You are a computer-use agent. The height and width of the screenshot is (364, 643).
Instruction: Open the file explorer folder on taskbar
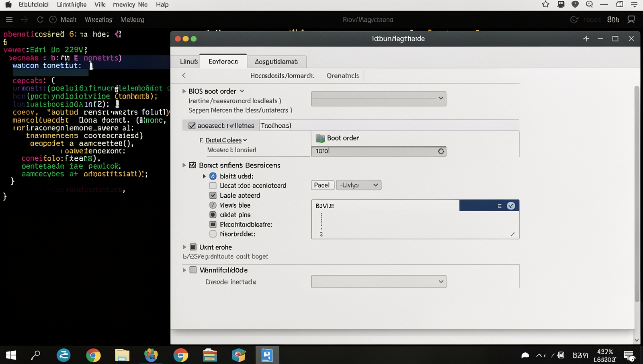pyautogui.click(x=122, y=355)
